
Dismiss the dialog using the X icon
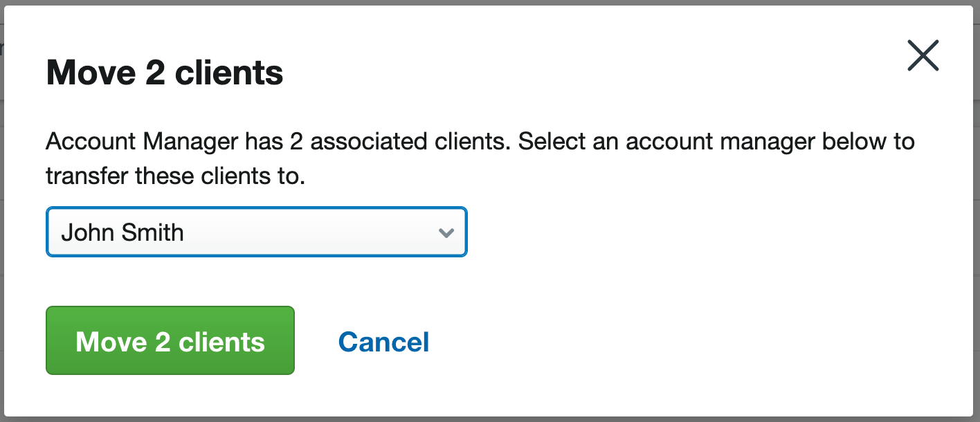pos(923,55)
